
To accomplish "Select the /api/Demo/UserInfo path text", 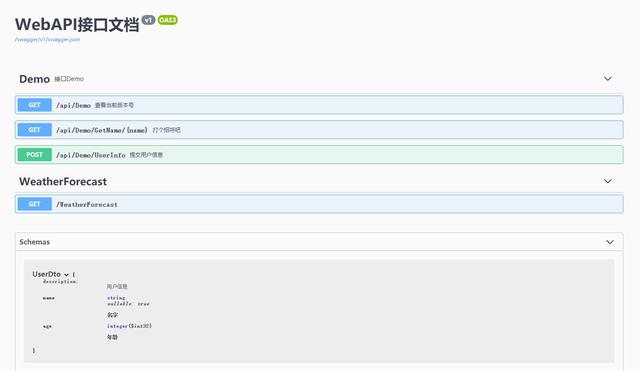I will (91, 155).
